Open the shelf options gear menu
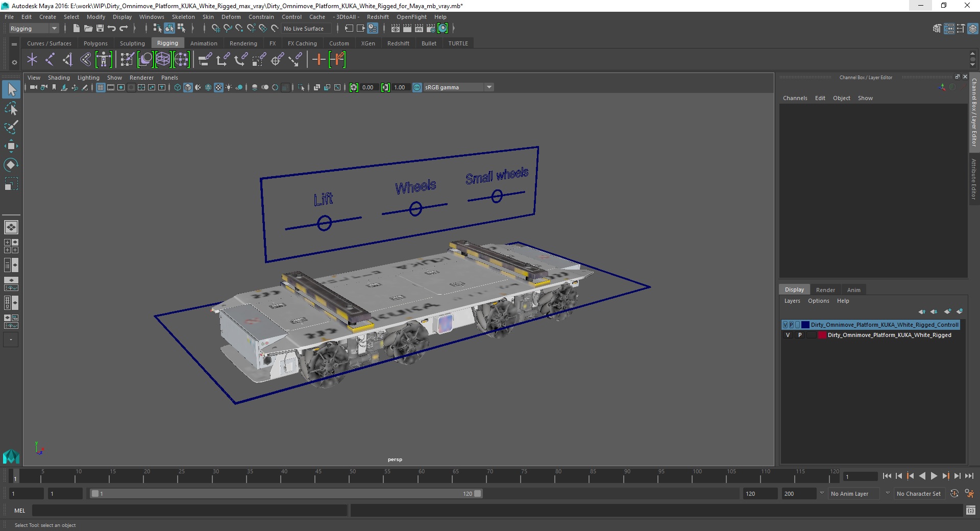The height and width of the screenshot is (531, 980). (x=14, y=62)
